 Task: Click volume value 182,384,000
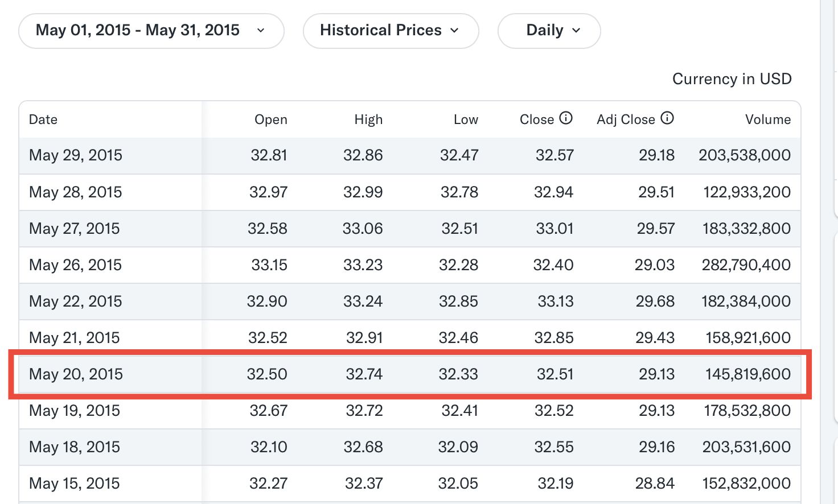(746, 301)
